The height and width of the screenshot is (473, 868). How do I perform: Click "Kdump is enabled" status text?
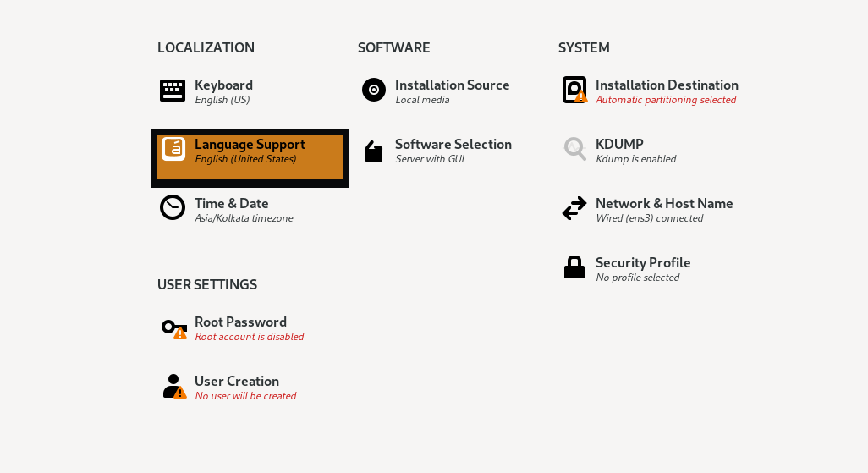click(635, 159)
